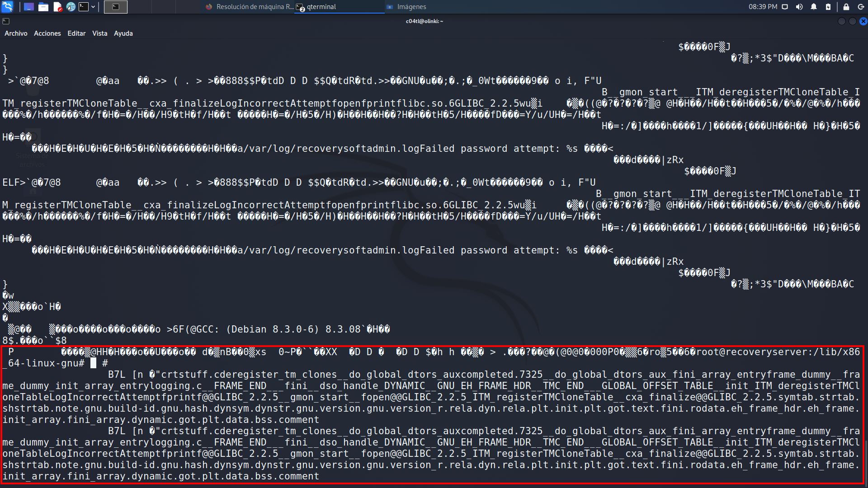Open the document editor launcher icon
This screenshot has height=488, width=868.
[58, 6]
